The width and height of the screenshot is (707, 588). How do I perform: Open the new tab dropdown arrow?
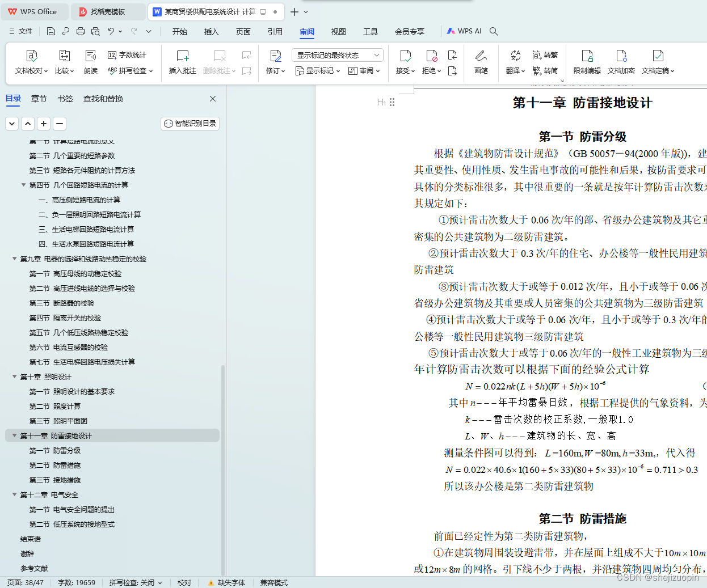point(306,12)
